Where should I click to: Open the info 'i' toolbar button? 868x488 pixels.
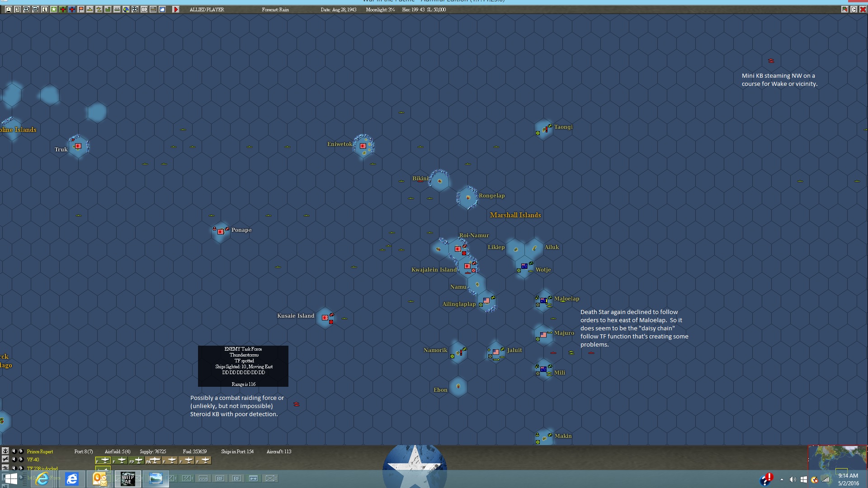tap(45, 9)
